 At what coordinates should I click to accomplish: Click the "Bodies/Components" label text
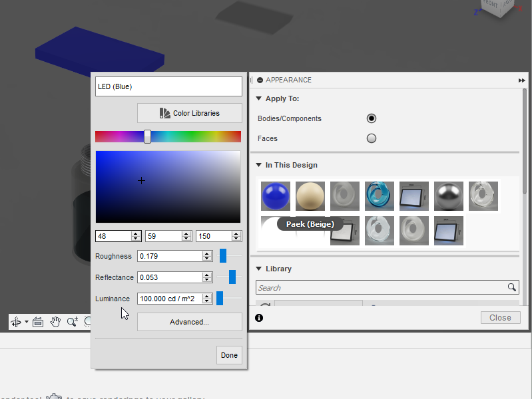pos(290,118)
